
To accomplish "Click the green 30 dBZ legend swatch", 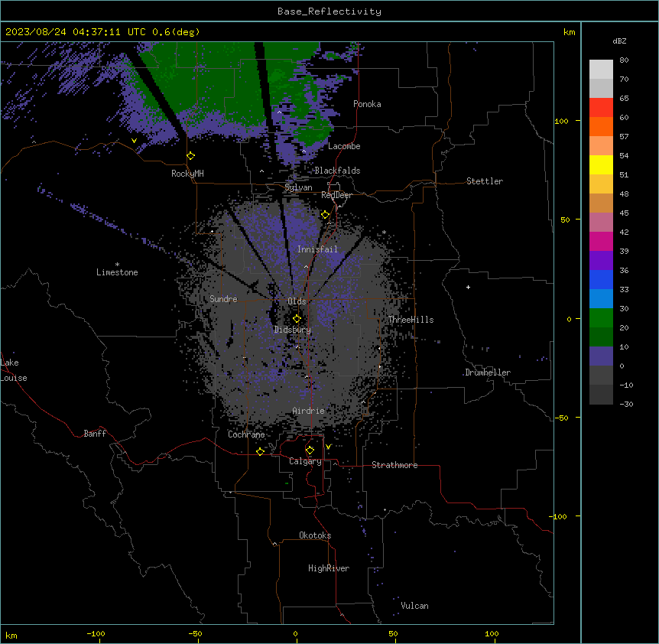I will (601, 318).
